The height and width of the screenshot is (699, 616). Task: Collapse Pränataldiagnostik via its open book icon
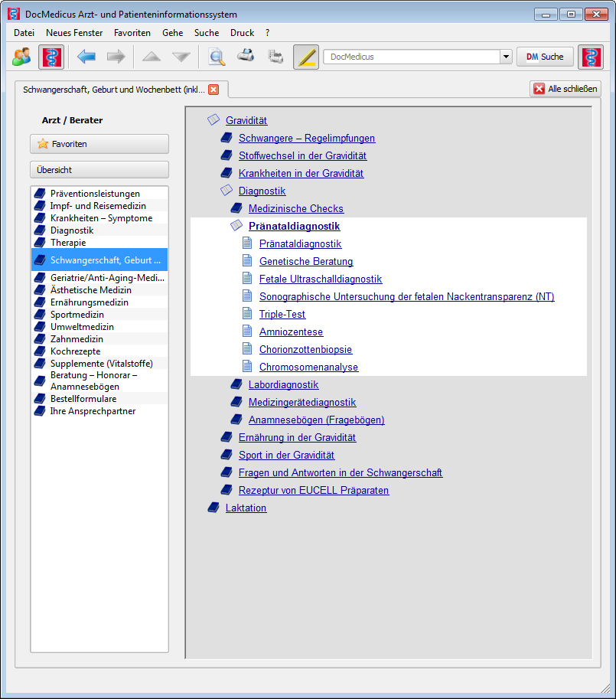(236, 225)
